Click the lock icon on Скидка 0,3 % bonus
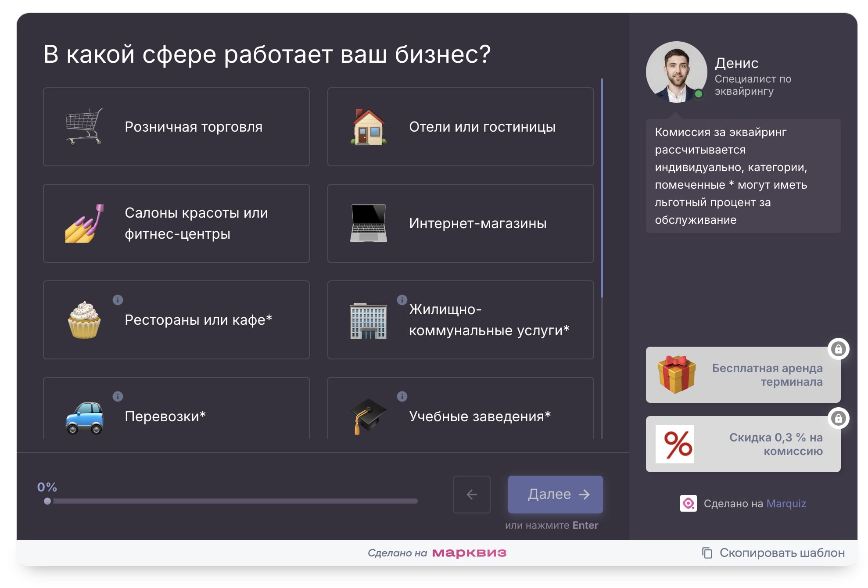868x588 pixels. pos(839,419)
